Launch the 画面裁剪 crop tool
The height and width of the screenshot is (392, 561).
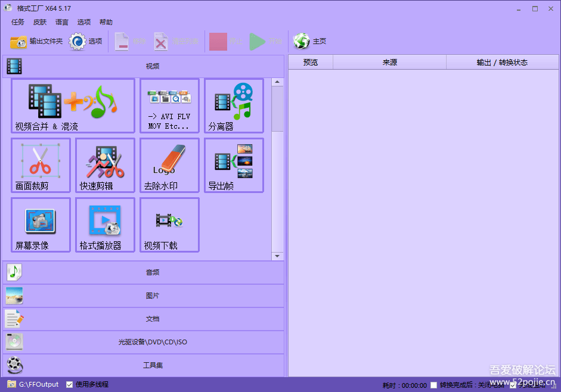pyautogui.click(x=41, y=165)
